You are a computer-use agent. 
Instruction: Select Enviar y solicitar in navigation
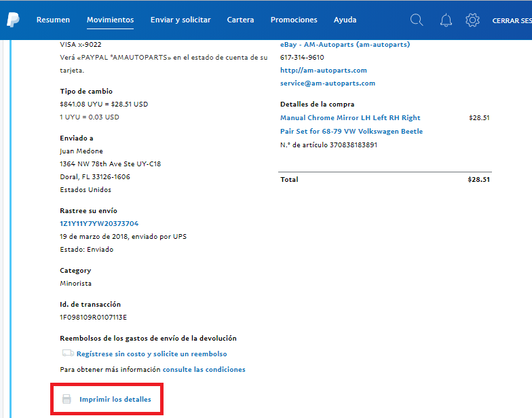[x=180, y=20]
